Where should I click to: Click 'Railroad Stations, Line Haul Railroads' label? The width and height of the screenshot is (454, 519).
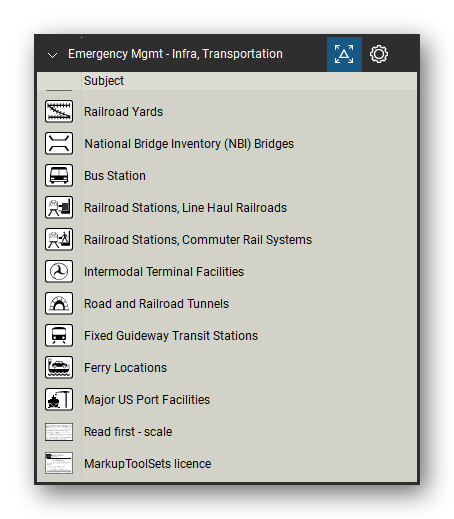(185, 208)
